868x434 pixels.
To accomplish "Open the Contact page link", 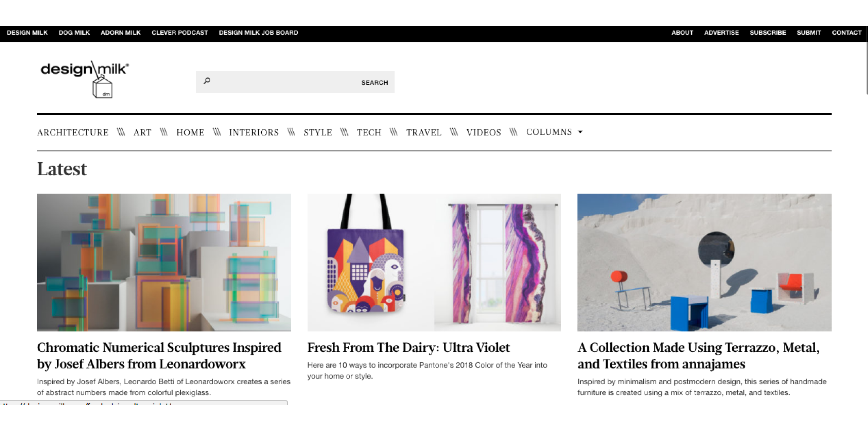I will click(x=847, y=33).
